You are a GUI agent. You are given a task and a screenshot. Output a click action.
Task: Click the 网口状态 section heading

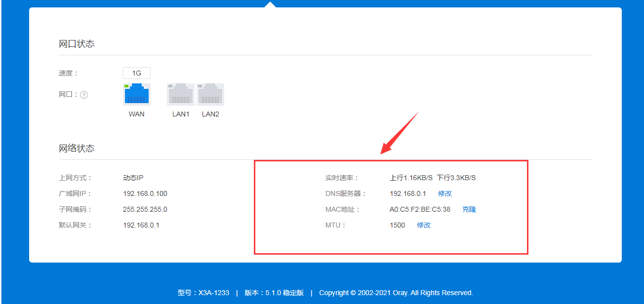(x=77, y=44)
